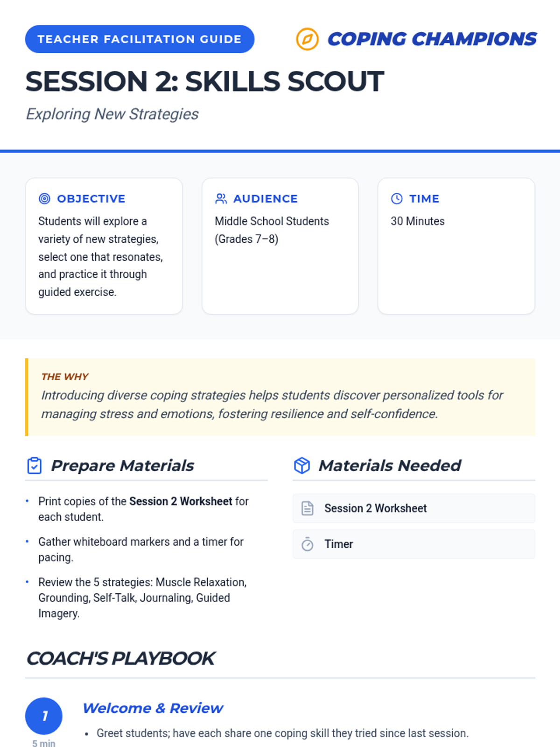Click the blue step 1 circle
Image resolution: width=560 pixels, height=747 pixels.
coord(44,716)
